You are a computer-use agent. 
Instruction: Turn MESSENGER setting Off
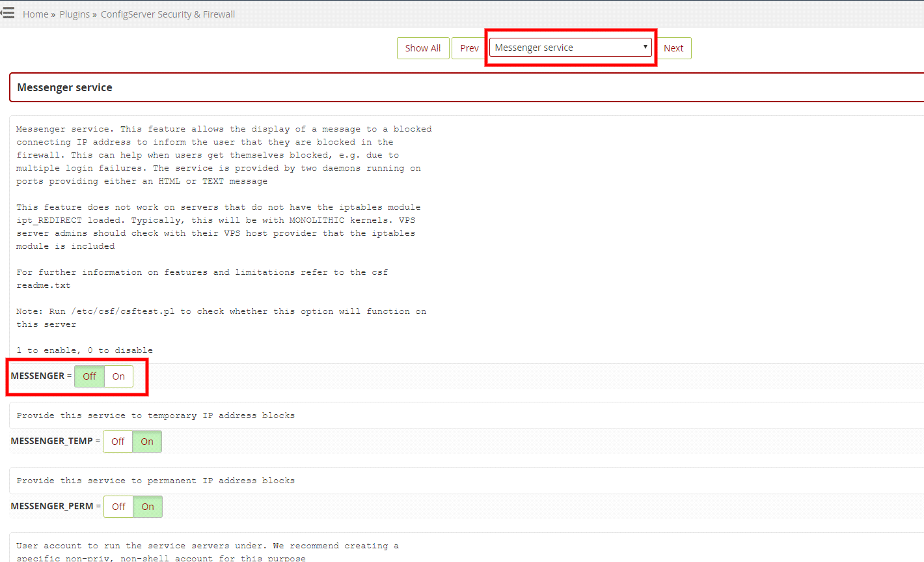[88, 376]
